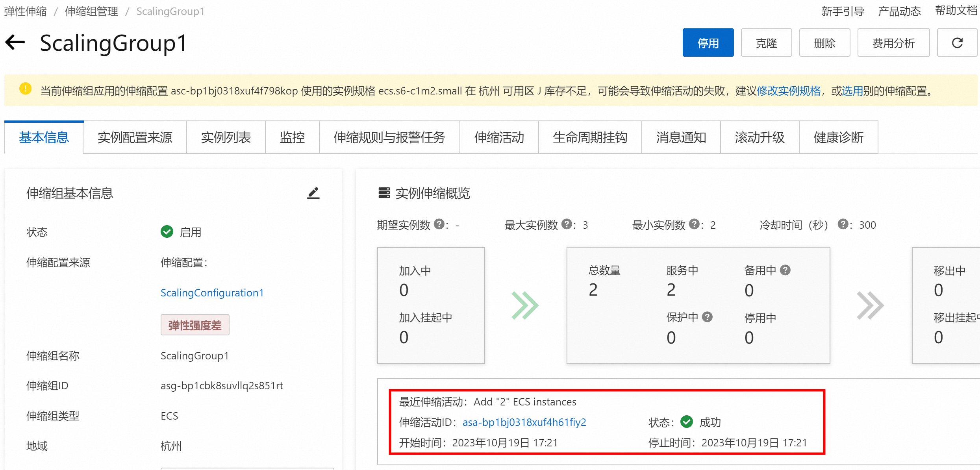980x470 pixels.
Task: Click the refresh icon button
Action: (957, 43)
